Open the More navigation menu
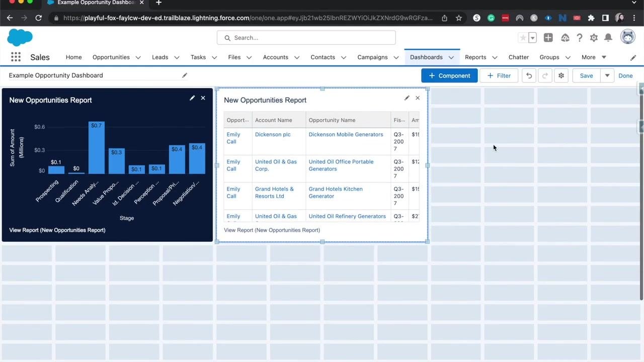 tap(594, 57)
